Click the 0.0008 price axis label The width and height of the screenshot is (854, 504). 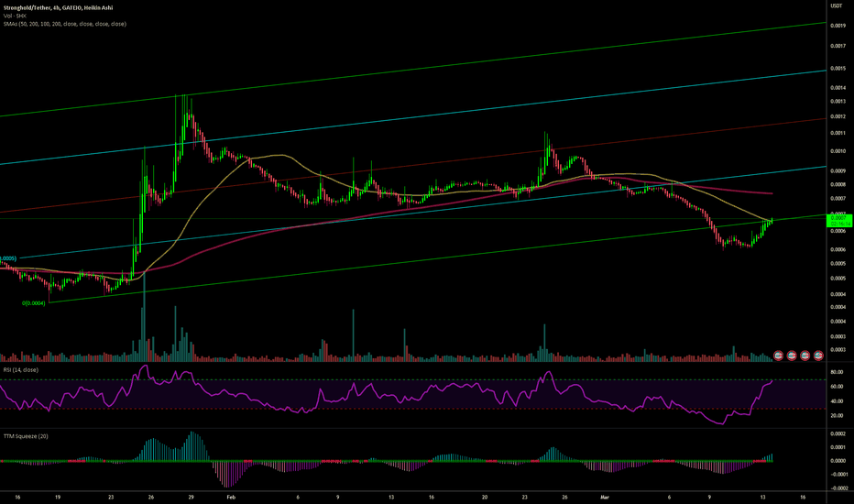pos(838,184)
